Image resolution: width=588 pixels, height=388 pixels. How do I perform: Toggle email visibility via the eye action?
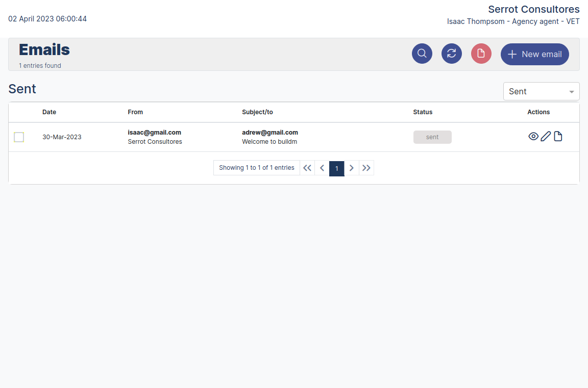point(533,136)
